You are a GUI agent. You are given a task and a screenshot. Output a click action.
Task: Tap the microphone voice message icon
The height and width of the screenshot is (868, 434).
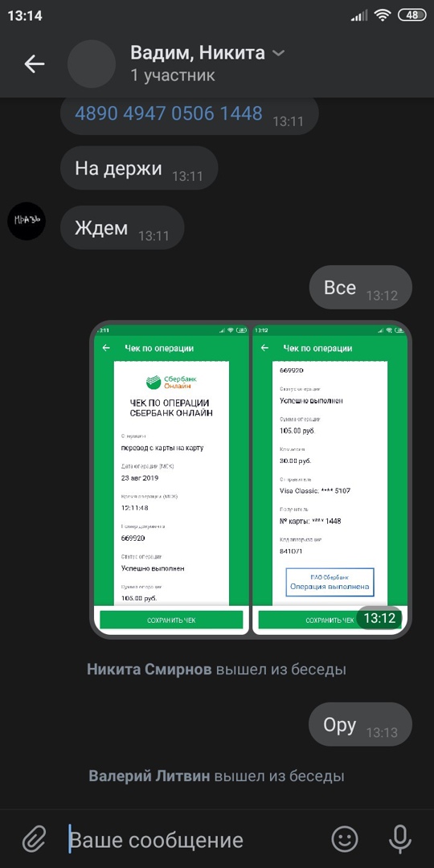399,838
